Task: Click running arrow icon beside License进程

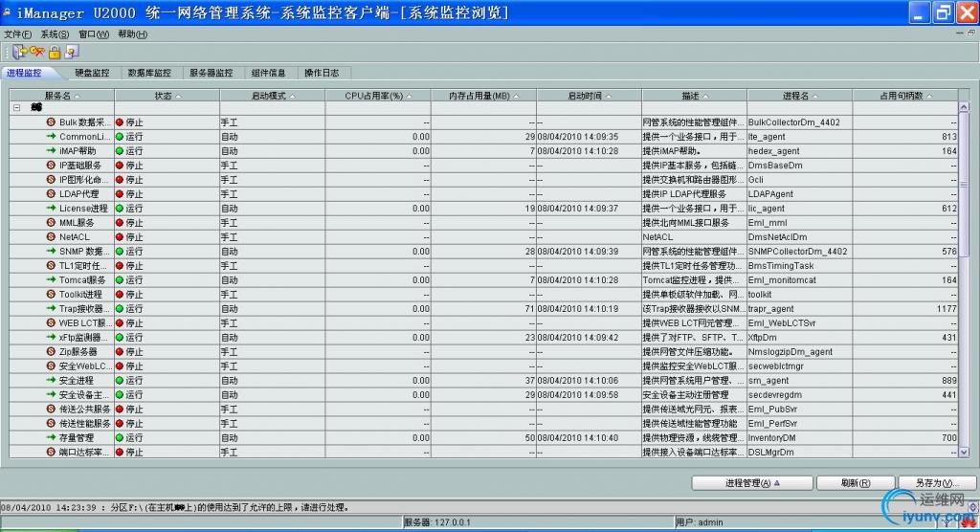Action: tap(52, 209)
